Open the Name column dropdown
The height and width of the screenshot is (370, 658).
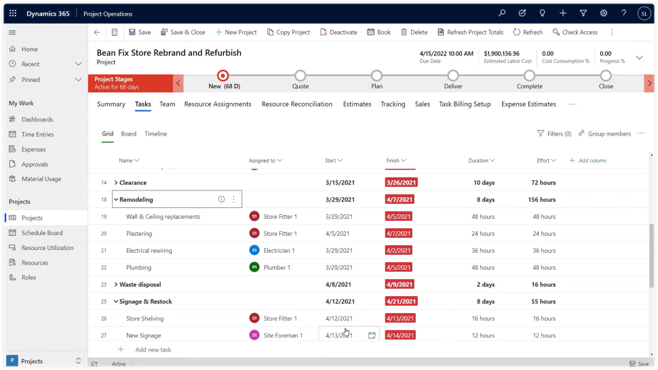coord(129,161)
